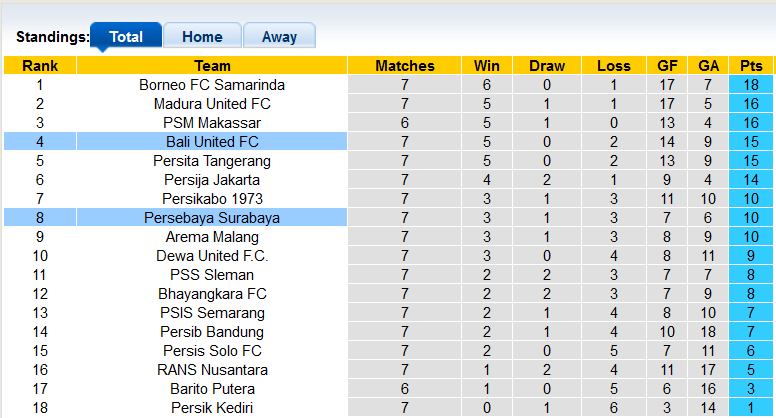The width and height of the screenshot is (776, 418).
Task: Click the Borneo FC Samarinda team name
Action: click(212, 85)
